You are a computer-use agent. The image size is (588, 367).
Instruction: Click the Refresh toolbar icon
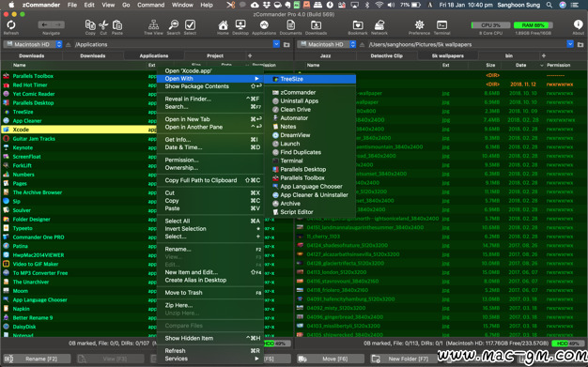tap(11, 25)
